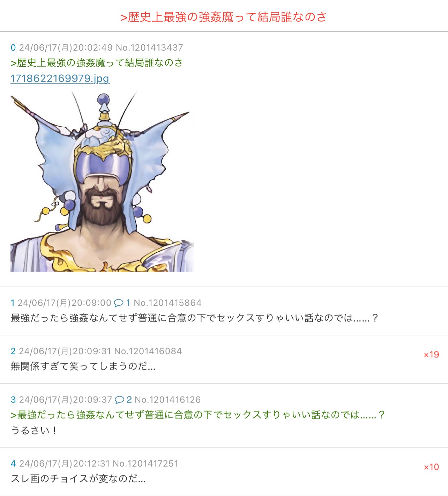448x496 pixels.
Task: Tap the green quoted text in post 3
Action: (198, 415)
